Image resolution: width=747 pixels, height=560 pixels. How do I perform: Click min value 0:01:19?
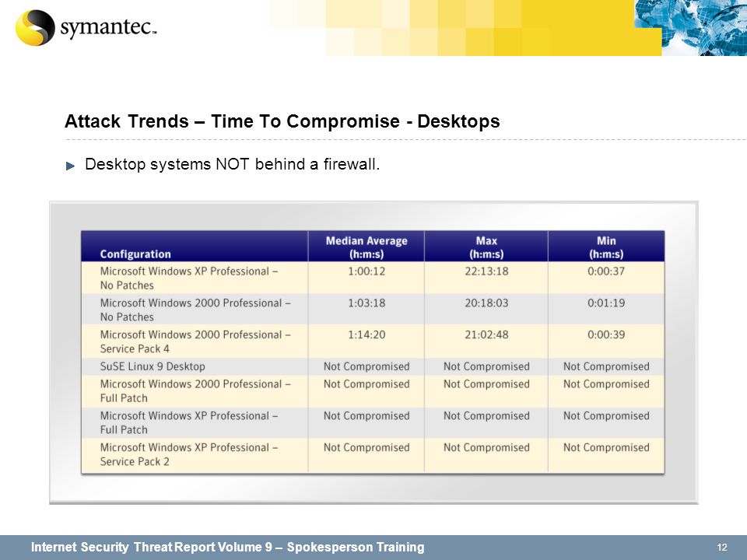tap(606, 303)
